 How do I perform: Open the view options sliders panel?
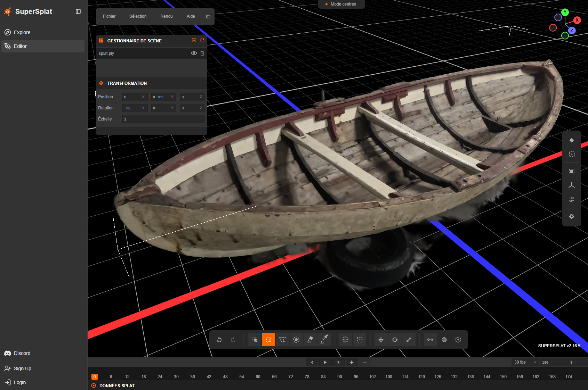(572, 199)
